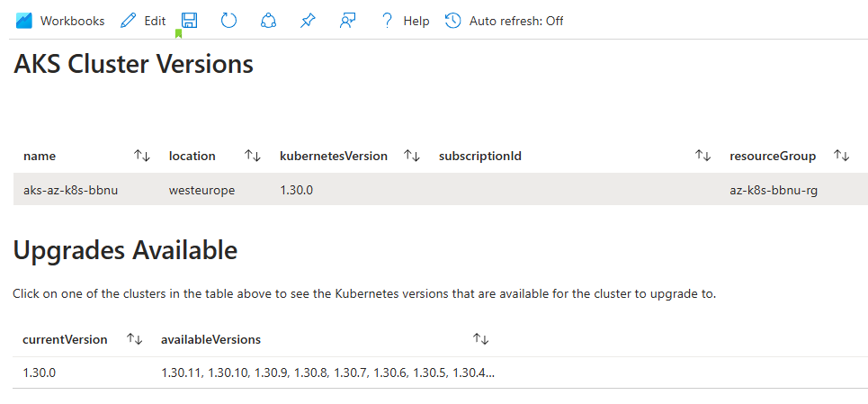Sort the table by the name column

(x=142, y=156)
